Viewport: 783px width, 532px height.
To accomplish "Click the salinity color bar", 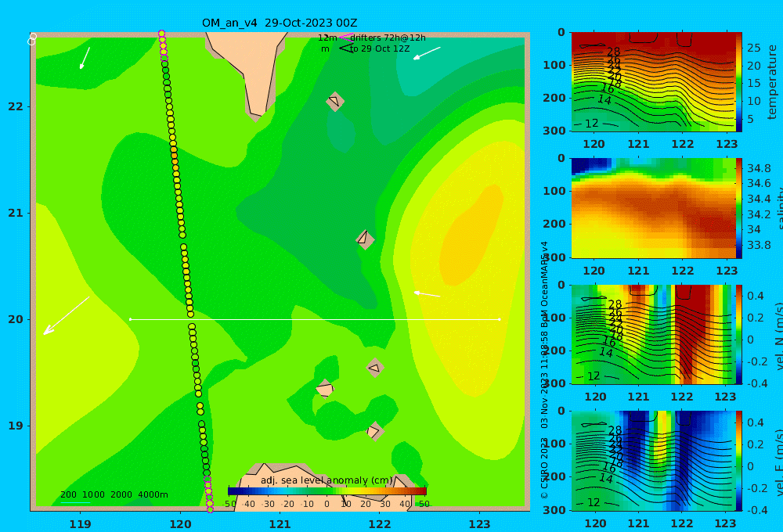I will click(x=739, y=208).
